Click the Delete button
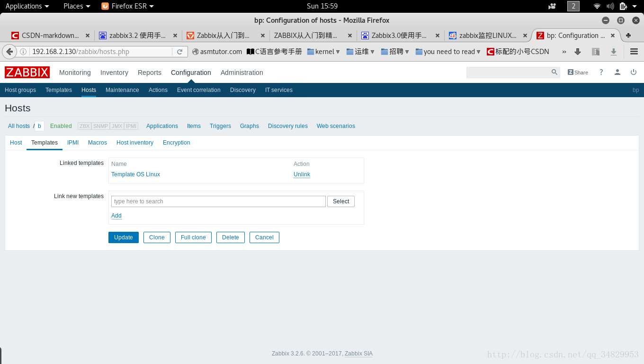 [x=231, y=237]
